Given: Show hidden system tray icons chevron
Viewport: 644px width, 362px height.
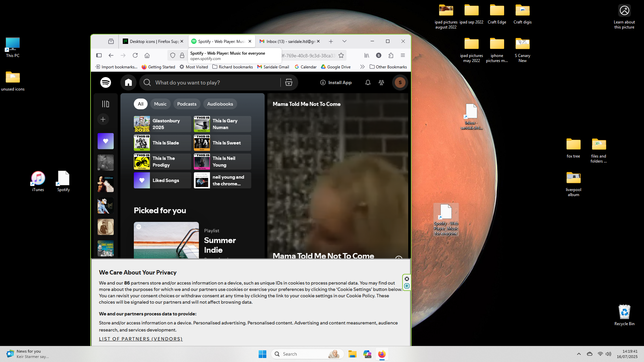Looking at the screenshot, I should pyautogui.click(x=579, y=354).
